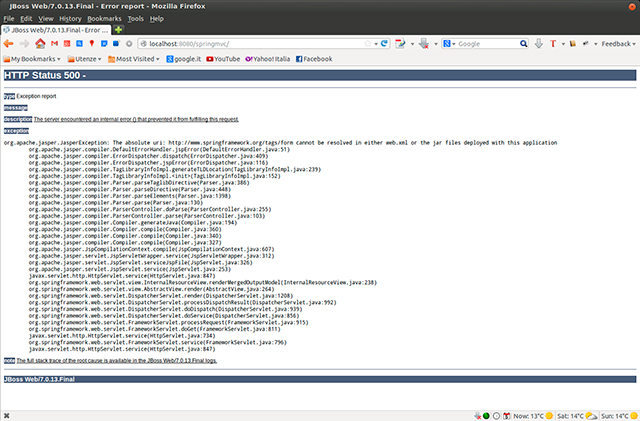Expand the My Bookmarks folder

pos(32,59)
